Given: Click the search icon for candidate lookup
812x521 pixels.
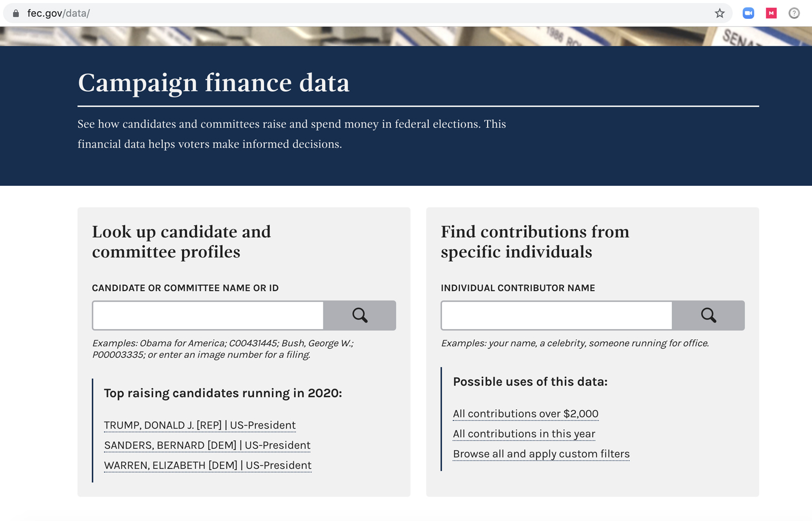Looking at the screenshot, I should tap(360, 315).
